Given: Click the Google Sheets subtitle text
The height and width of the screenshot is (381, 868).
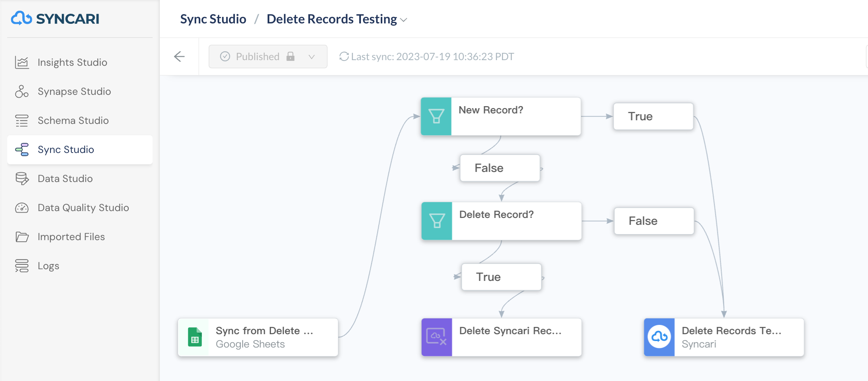Looking at the screenshot, I should pyautogui.click(x=250, y=344).
